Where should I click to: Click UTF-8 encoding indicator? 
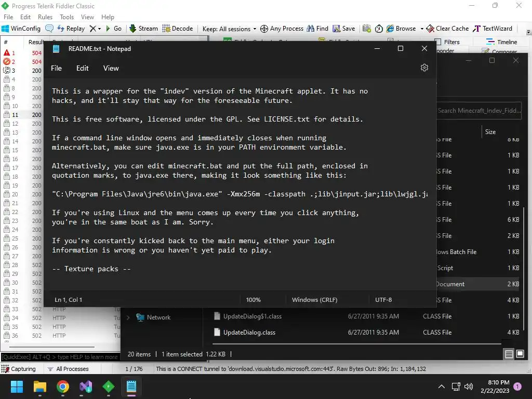(x=383, y=300)
